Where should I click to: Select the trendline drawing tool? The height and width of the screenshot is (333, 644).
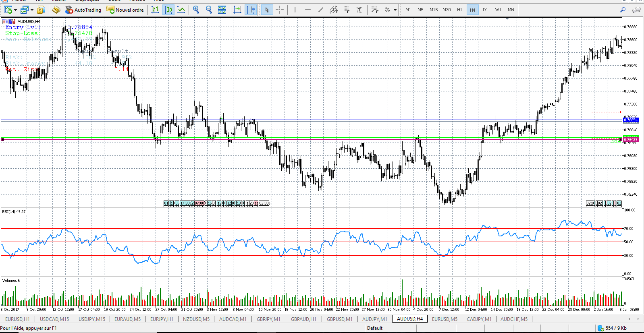point(321,10)
